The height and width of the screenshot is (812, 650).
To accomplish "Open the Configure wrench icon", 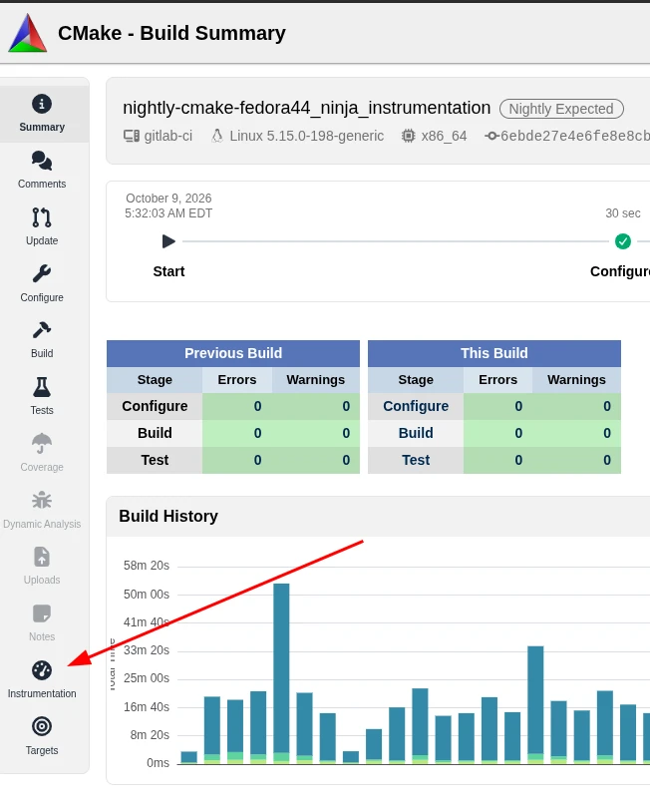I will tap(42, 274).
